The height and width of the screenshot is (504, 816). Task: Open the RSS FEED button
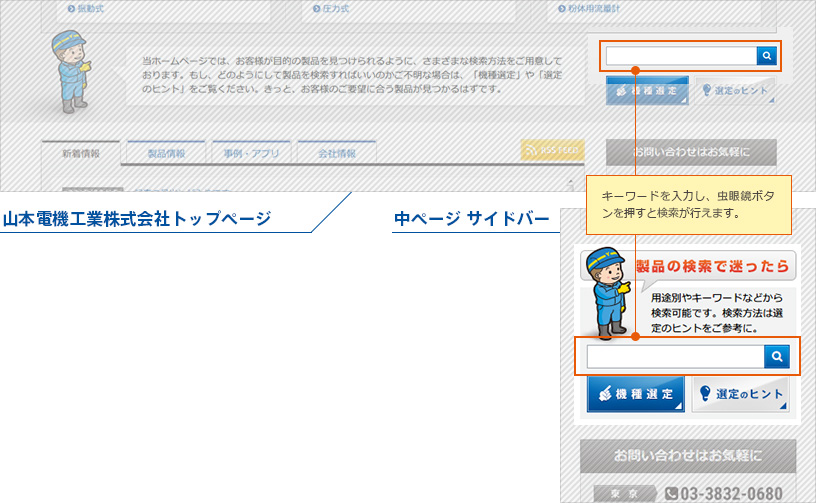pyautogui.click(x=553, y=150)
